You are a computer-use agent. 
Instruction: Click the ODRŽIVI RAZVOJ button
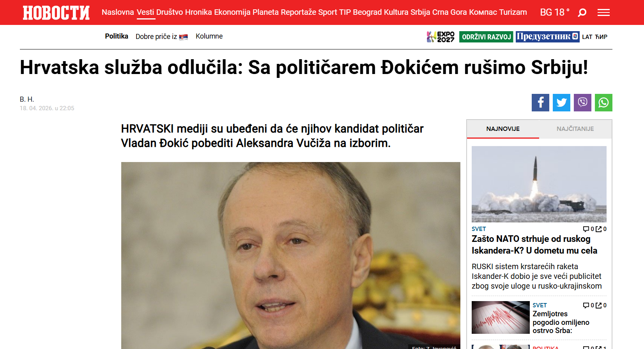(486, 37)
